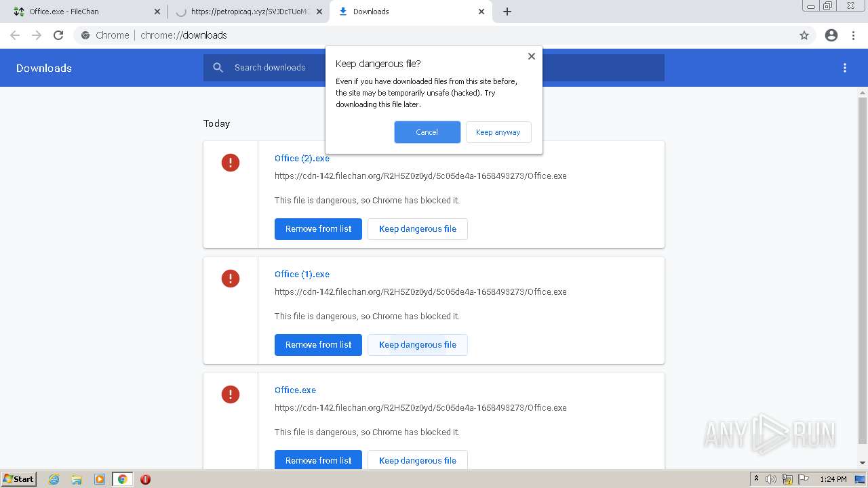The image size is (868, 488).
Task: Bookmark this page with the star icon
Action: tap(804, 35)
